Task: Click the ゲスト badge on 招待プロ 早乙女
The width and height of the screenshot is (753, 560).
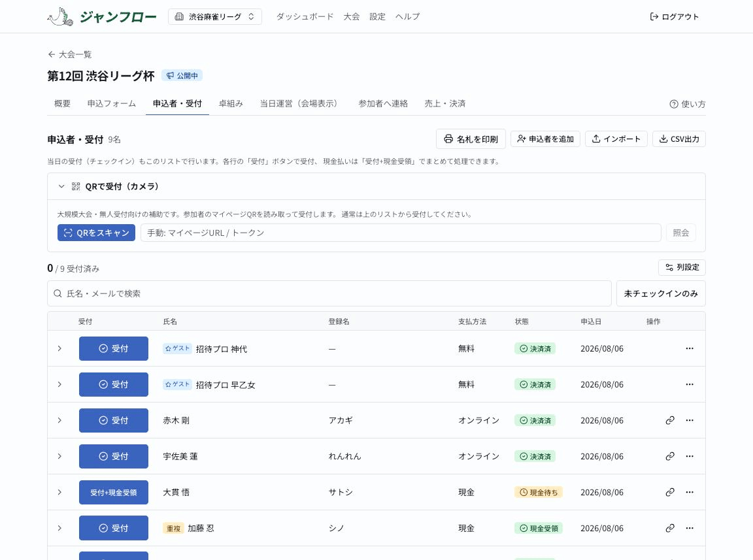Action: coord(177,384)
